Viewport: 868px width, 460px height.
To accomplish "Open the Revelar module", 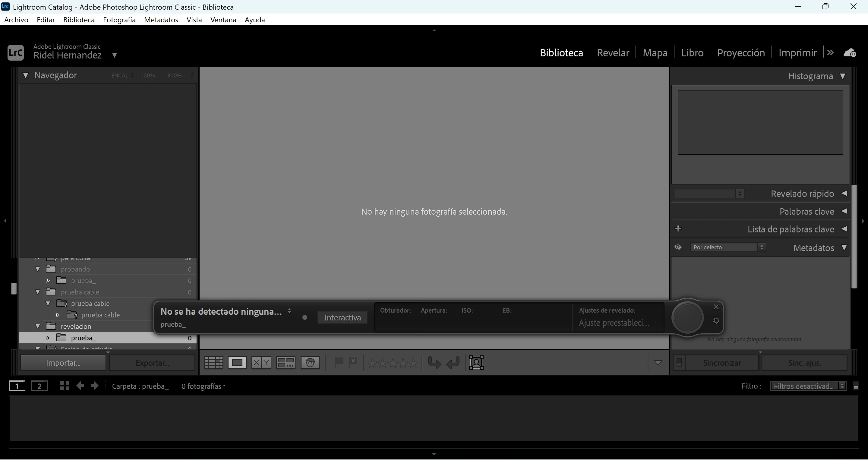I will click(613, 53).
